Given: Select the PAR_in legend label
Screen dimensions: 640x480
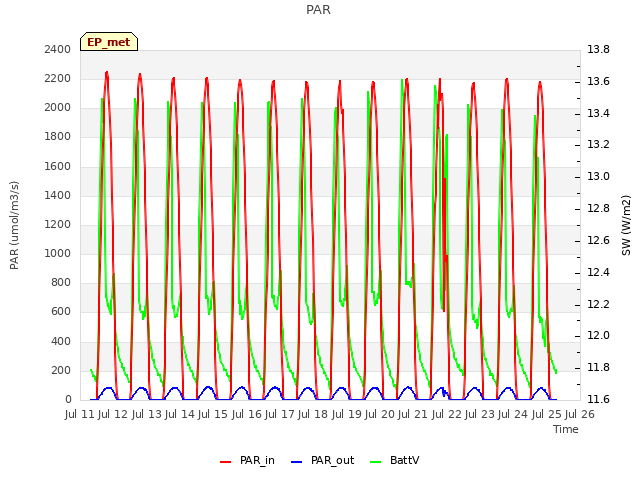Looking at the screenshot, I should point(257,460).
